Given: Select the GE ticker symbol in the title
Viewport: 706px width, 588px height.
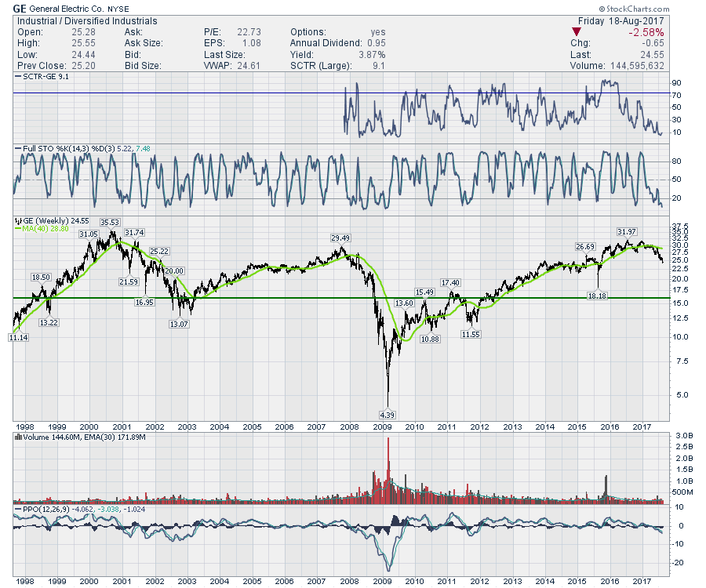Looking at the screenshot, I should (20, 9).
